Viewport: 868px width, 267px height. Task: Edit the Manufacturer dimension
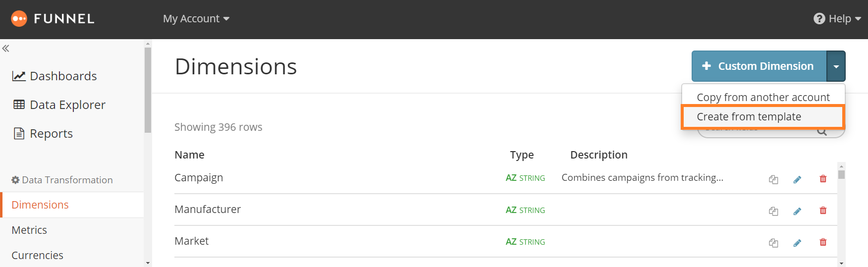tap(797, 211)
